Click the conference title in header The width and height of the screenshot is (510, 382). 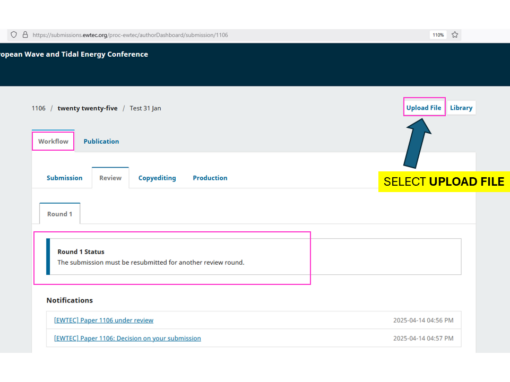click(74, 54)
